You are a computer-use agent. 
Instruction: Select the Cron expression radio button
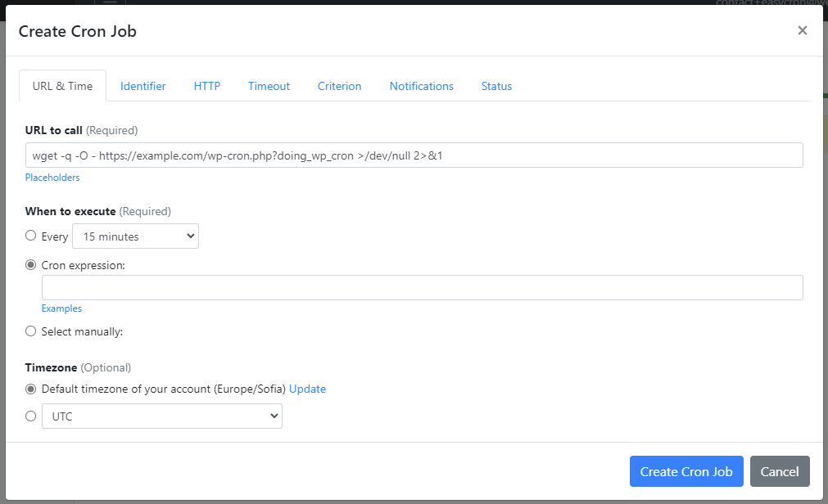30,264
